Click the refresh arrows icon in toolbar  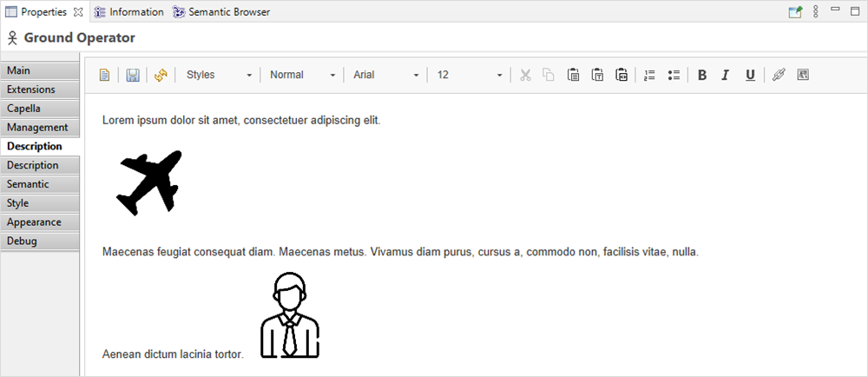click(x=161, y=76)
